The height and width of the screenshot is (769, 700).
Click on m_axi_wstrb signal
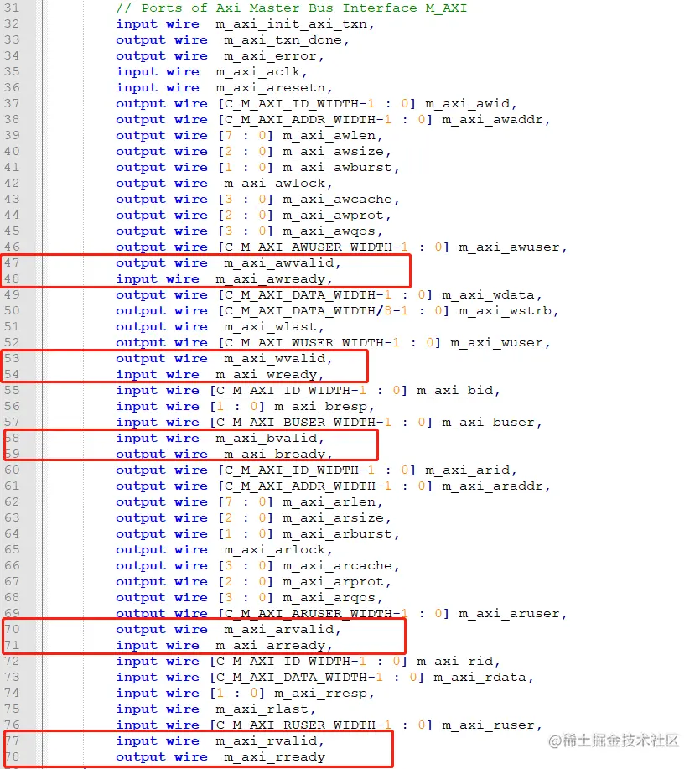click(x=505, y=311)
